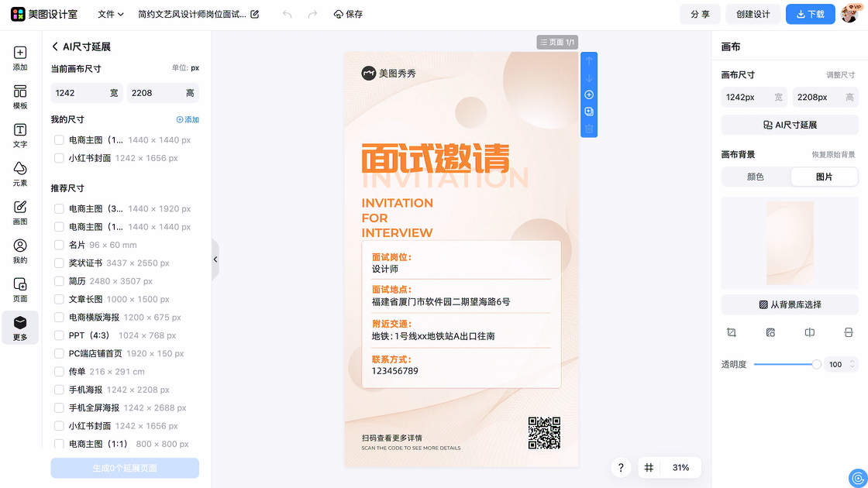Open the 文件 dropdown menu

pyautogui.click(x=111, y=14)
